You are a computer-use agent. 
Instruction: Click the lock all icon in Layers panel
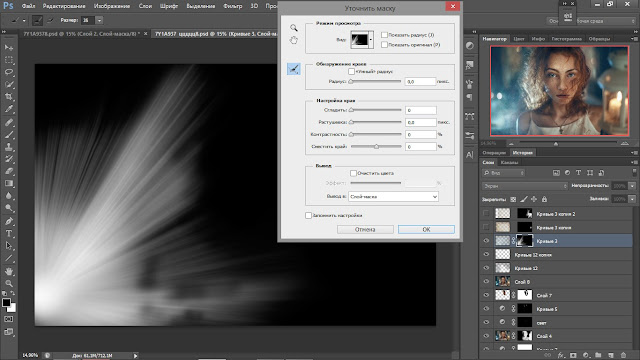544,199
